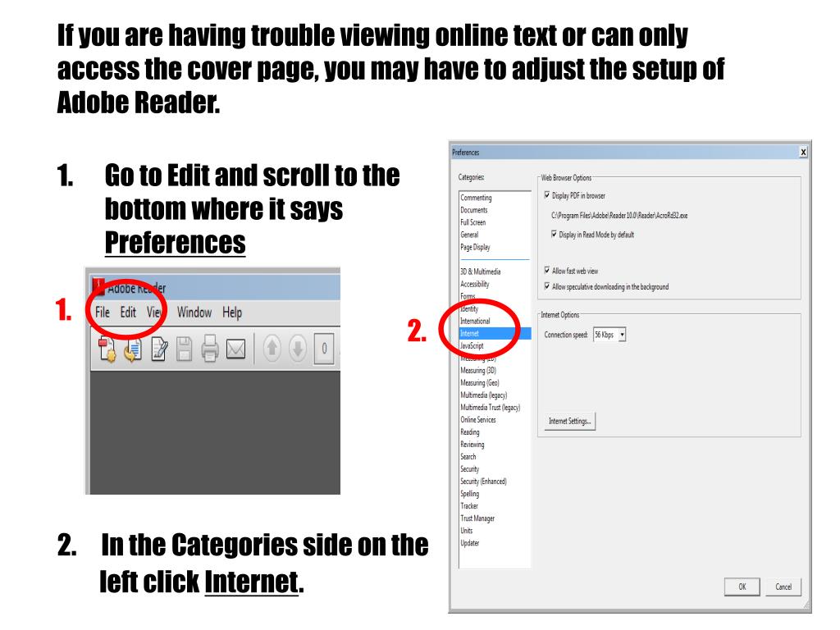Select Trust Manager category
The width and height of the screenshot is (840, 630).
[477, 518]
